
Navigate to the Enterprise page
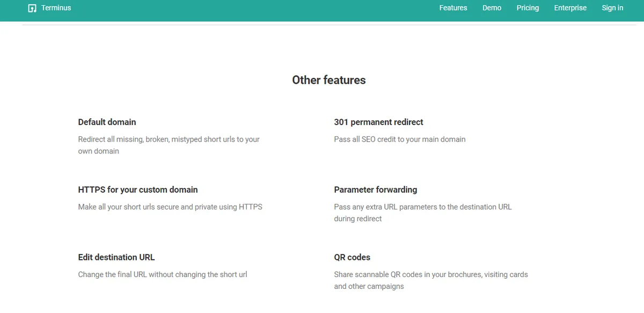[570, 8]
